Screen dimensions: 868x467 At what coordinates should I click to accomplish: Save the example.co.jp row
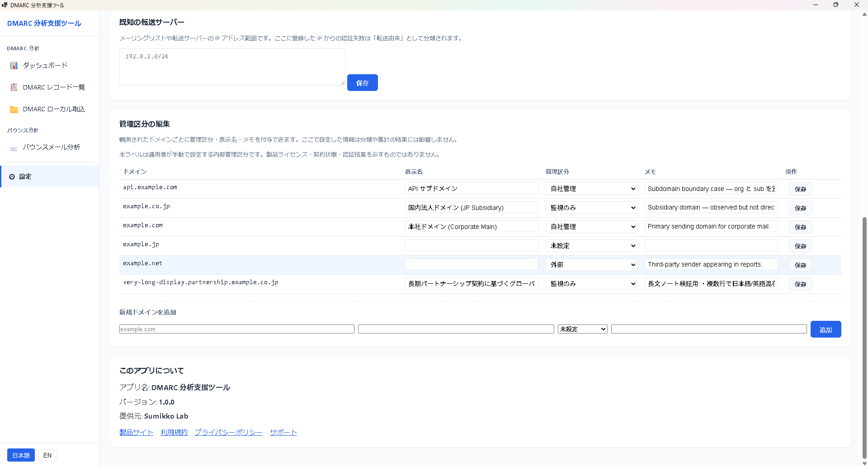[800, 208]
